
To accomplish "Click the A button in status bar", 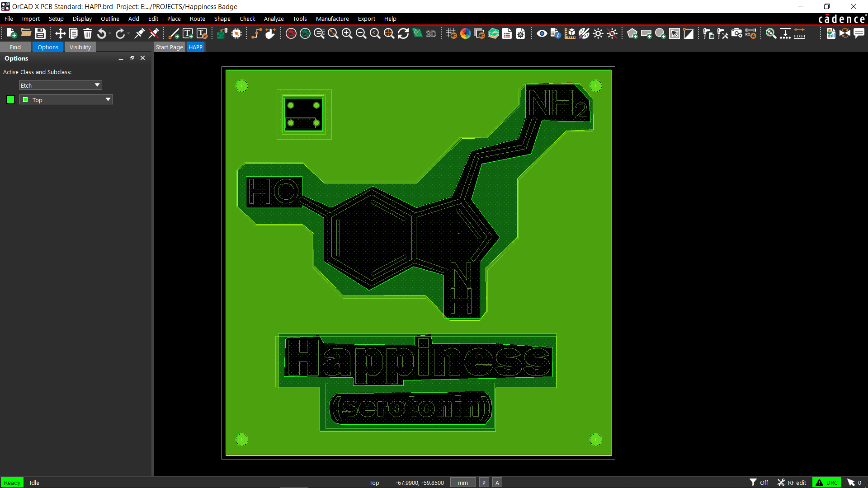I will tap(497, 483).
